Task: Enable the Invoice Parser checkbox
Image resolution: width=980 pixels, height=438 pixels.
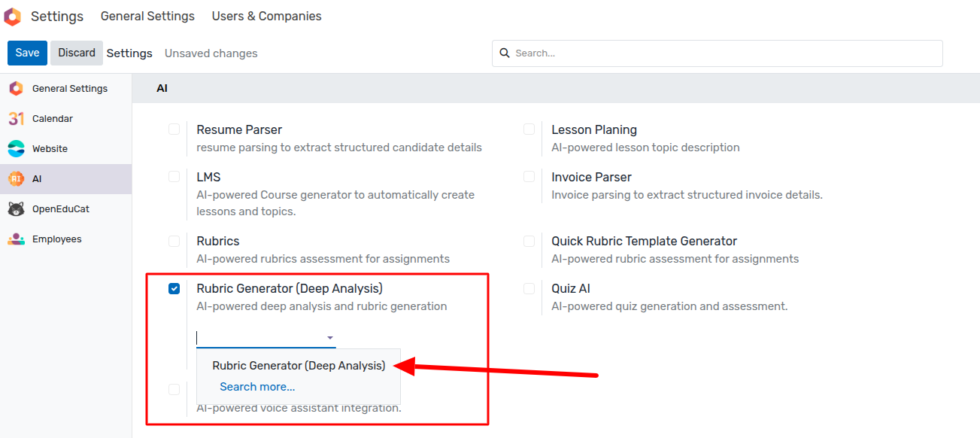Action: coord(529,177)
